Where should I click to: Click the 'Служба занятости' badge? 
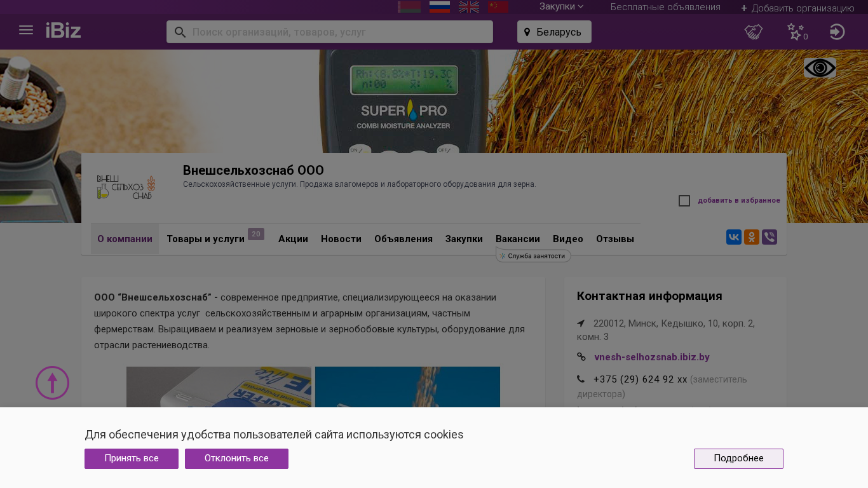(533, 255)
